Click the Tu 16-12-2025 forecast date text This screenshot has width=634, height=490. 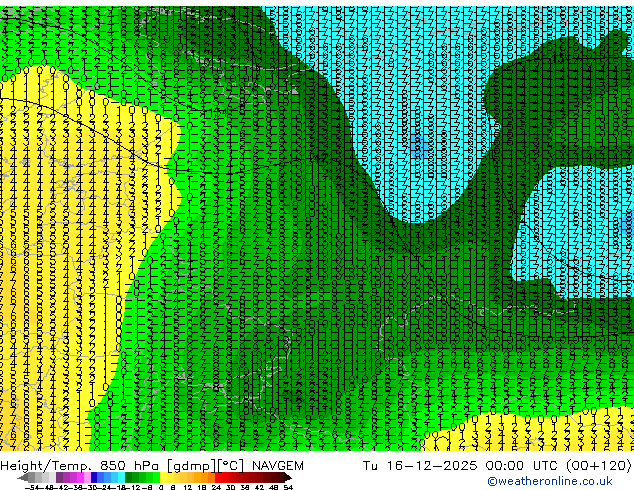(x=420, y=466)
